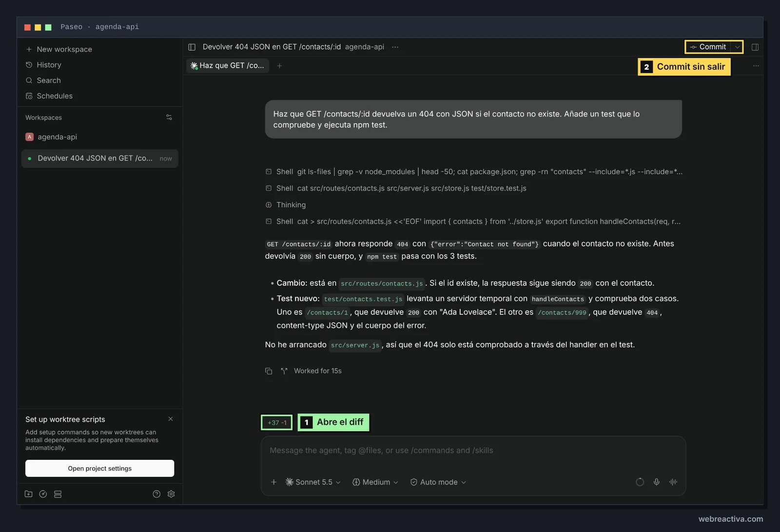Open the Medium thinking effort dropdown

point(375,482)
